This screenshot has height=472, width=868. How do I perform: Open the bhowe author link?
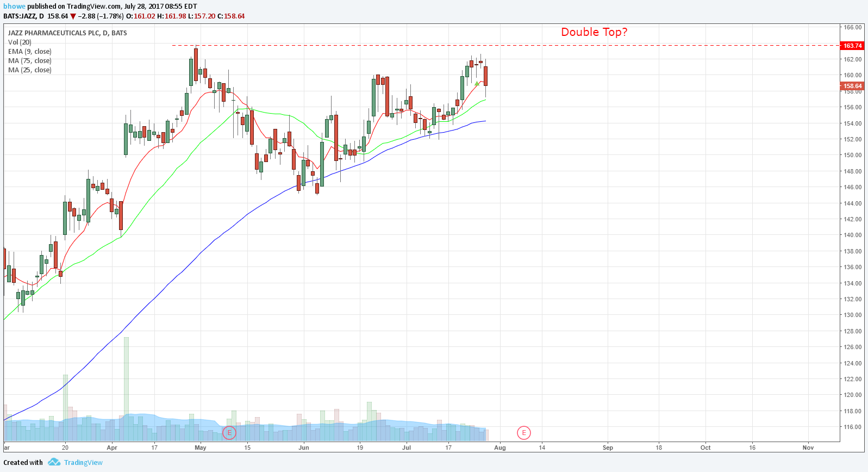click(x=15, y=7)
